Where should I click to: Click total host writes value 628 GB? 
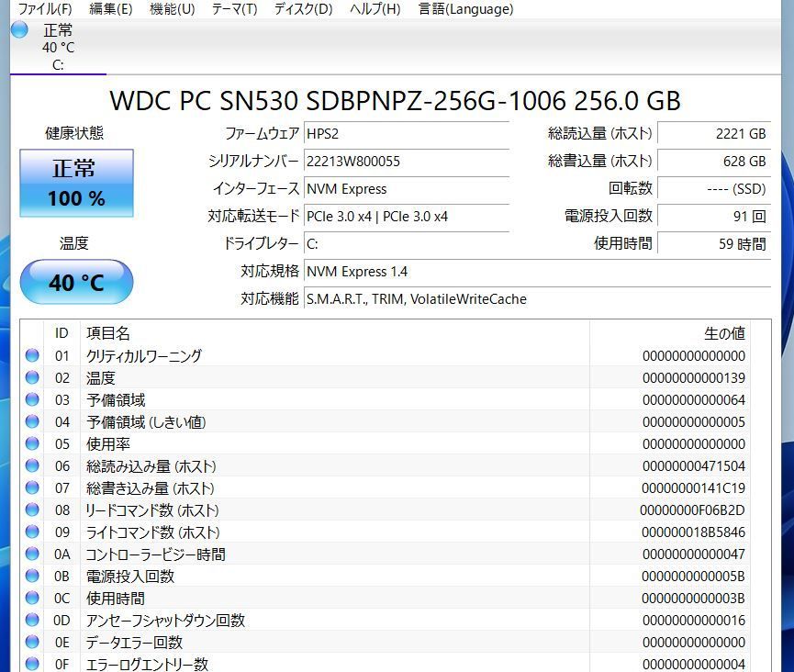tap(714, 161)
